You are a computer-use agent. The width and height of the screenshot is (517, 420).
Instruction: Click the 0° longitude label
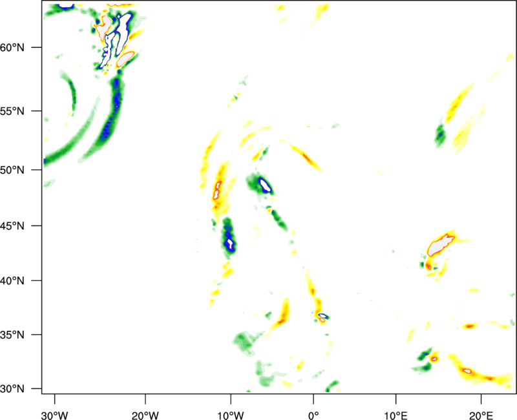click(313, 415)
